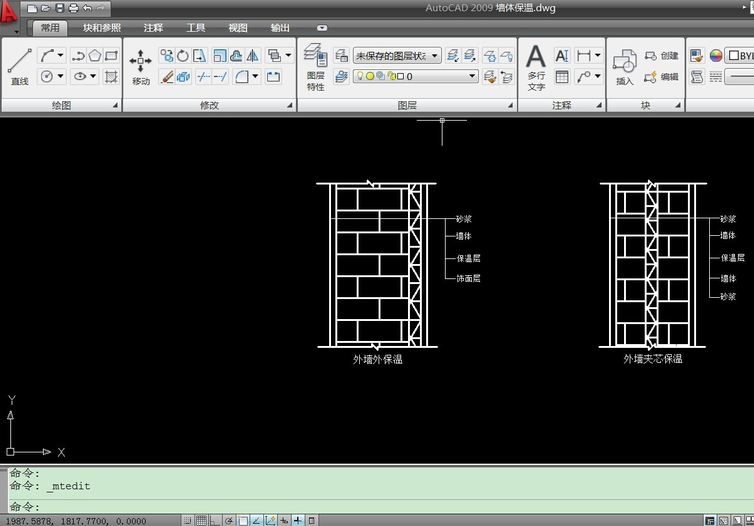This screenshot has width=754, height=526.
Task: Click the Undo arrow in quick access toolbar
Action: (87, 8)
